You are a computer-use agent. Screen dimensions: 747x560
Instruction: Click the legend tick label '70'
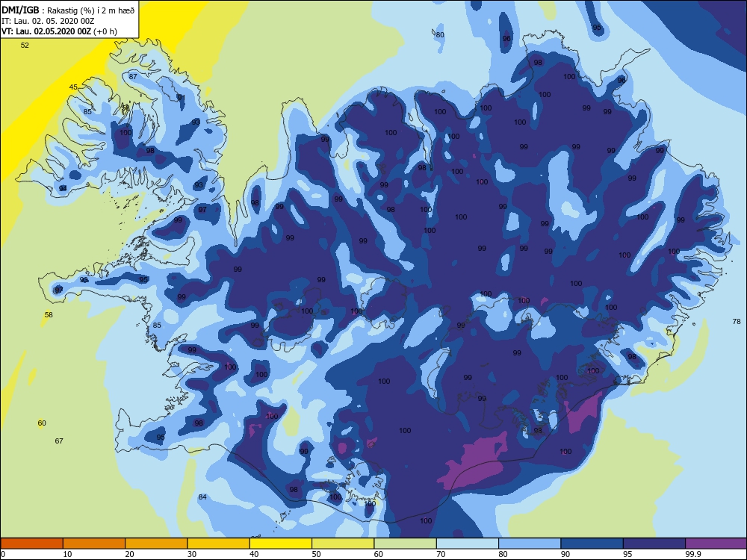441,554
